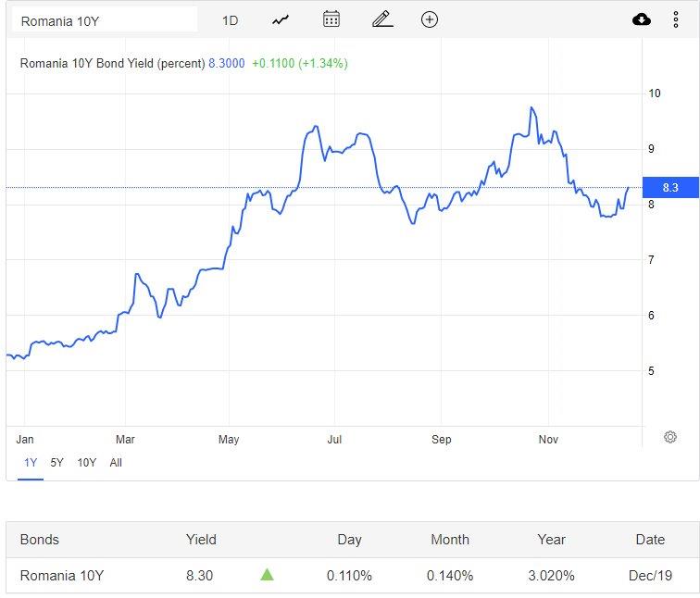Image resolution: width=700 pixels, height=598 pixels.
Task: Click the 8.3000 legend value
Action: point(226,63)
